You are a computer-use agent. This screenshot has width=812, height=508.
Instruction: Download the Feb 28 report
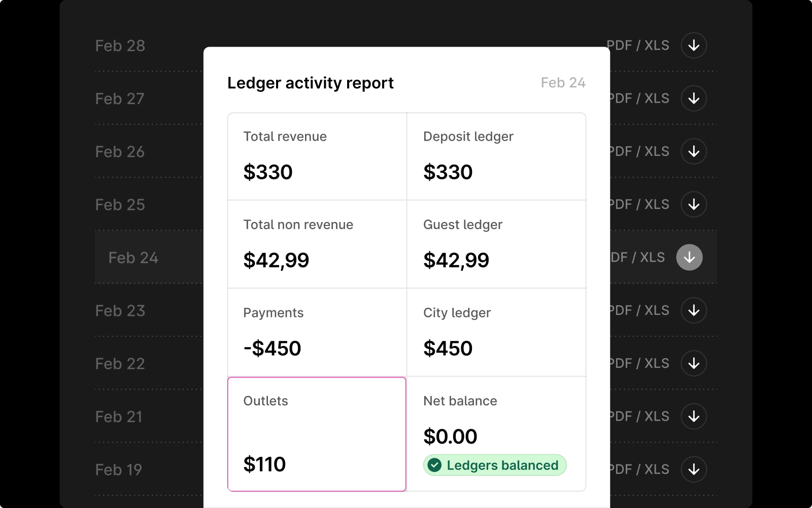tap(694, 46)
